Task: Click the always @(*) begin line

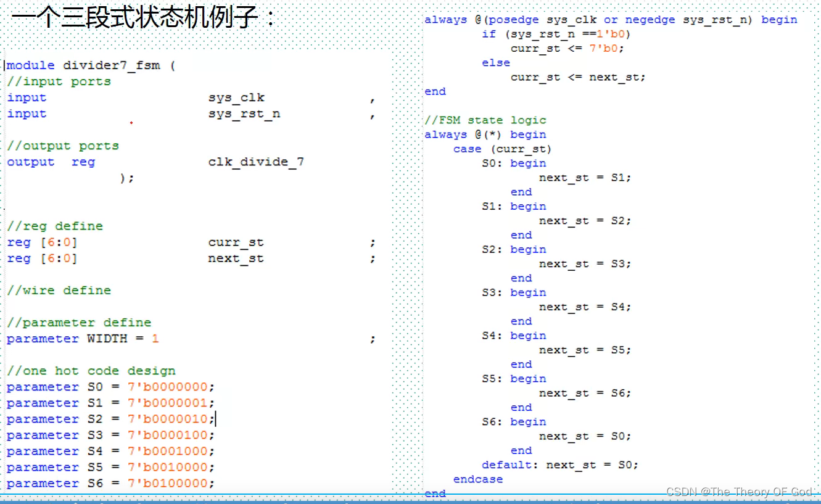Action: 485,134
